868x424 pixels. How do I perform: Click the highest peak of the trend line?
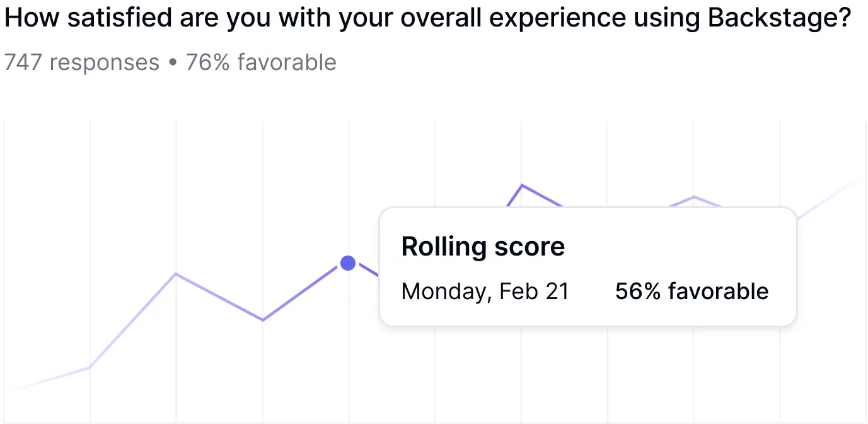(x=522, y=185)
